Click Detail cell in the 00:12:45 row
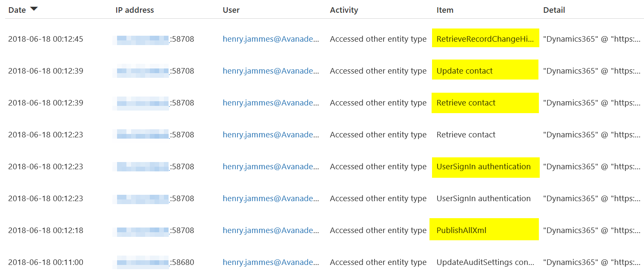Viewport: 644px width, 276px height. [592, 39]
